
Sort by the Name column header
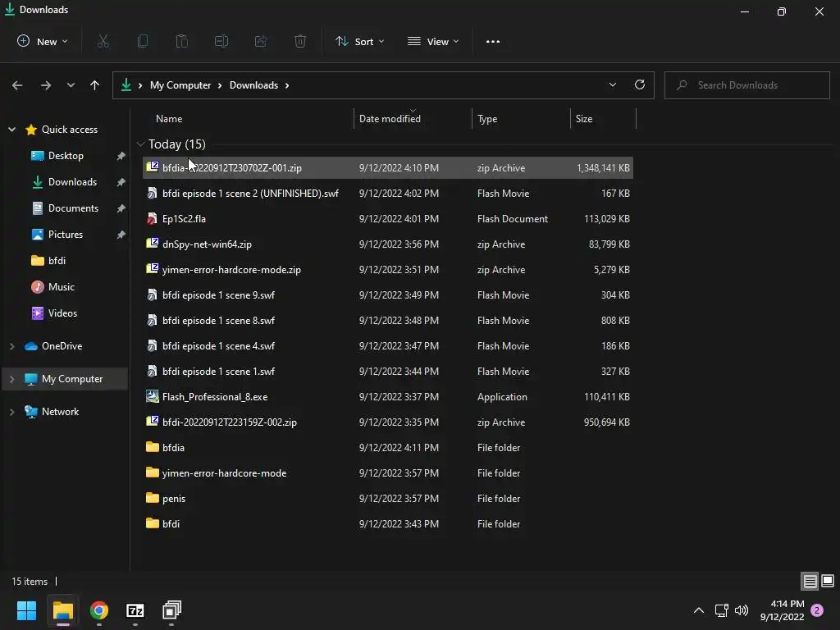coord(169,118)
